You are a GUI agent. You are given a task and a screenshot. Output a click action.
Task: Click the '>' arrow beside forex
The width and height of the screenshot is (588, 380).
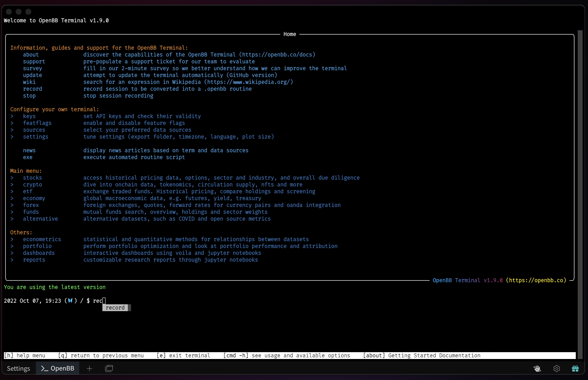coord(12,205)
